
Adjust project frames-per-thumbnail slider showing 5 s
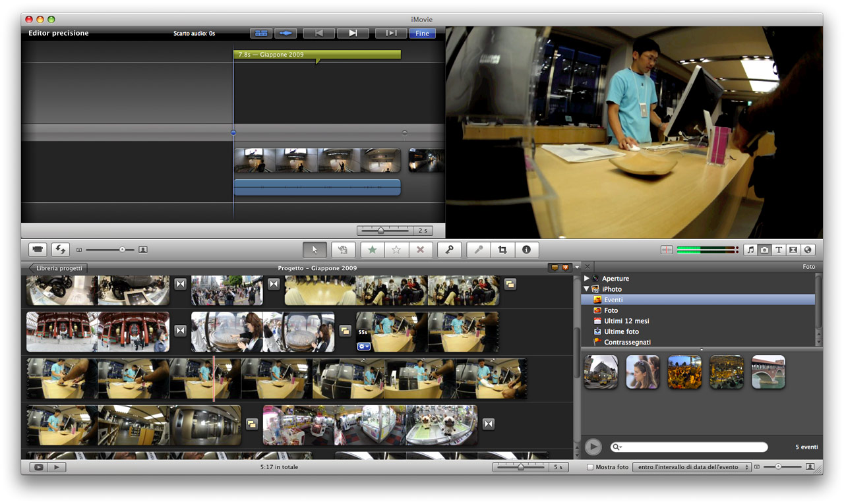[521, 467]
